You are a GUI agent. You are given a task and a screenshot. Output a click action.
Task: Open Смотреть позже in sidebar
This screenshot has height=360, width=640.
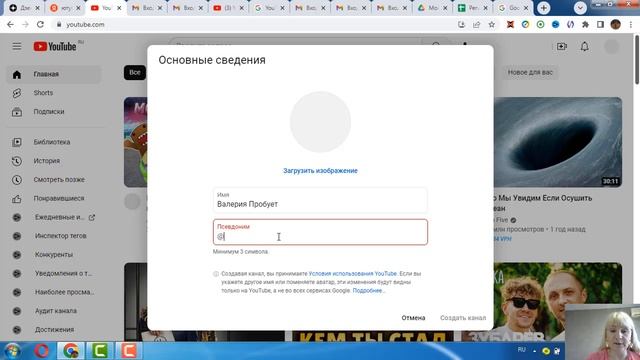point(53,180)
